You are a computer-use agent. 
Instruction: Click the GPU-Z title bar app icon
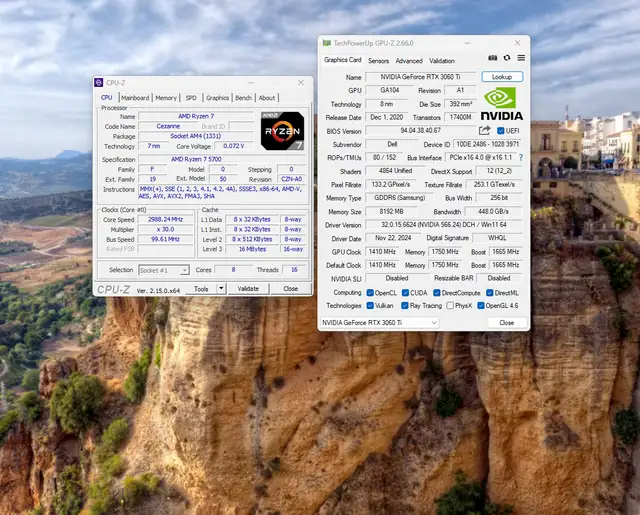point(327,43)
